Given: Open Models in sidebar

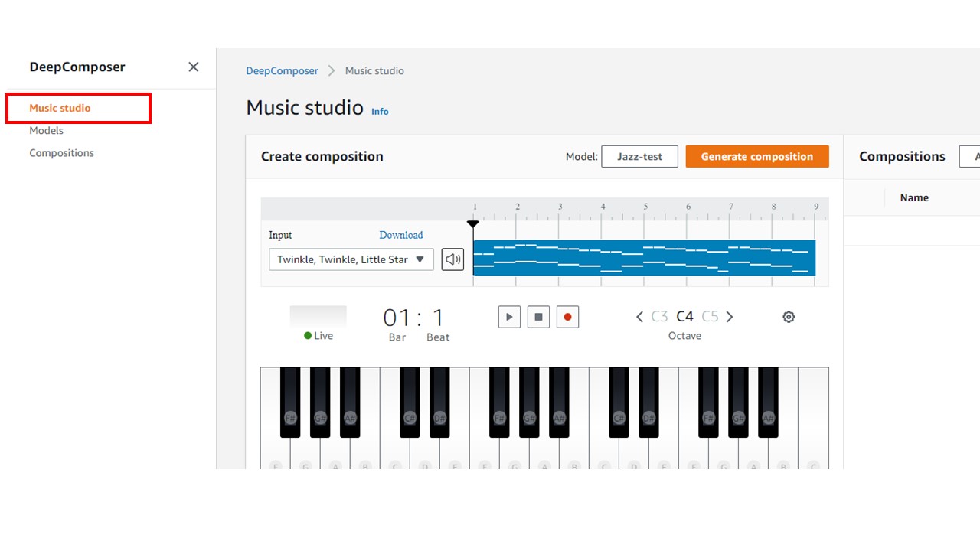Looking at the screenshot, I should click(46, 130).
